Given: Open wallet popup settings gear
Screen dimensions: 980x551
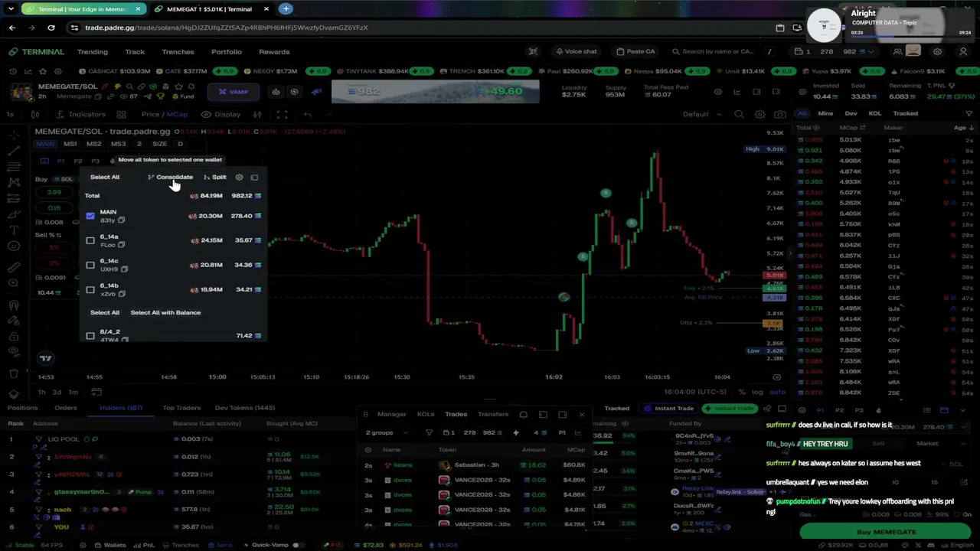Looking at the screenshot, I should (239, 177).
